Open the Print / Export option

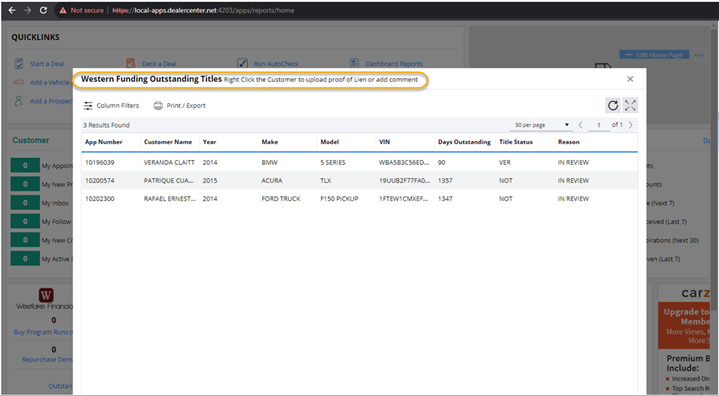(179, 105)
